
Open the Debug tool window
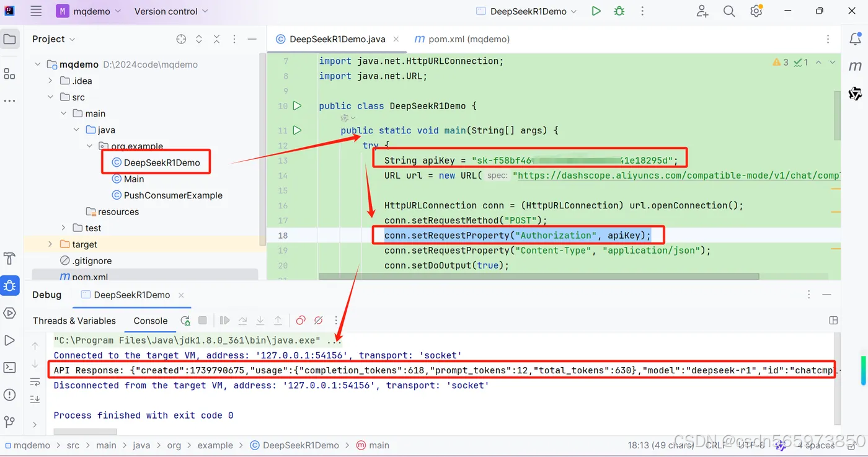[x=9, y=285]
